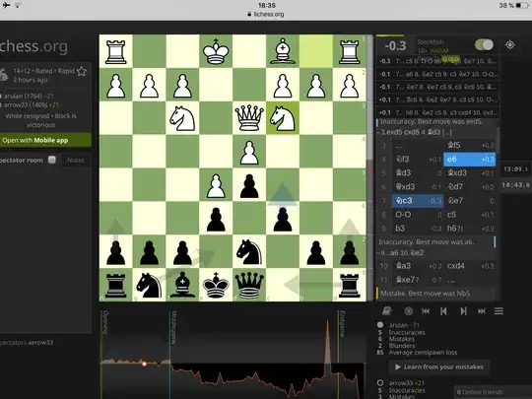Click the white queen on the board
This screenshot has height=399, width=532.
249,118
